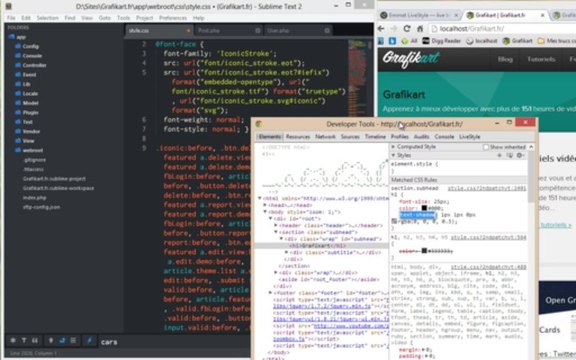Screen dimensions: 576x360
Task: Open the Selection menu in Sublime Text
Action: [47, 18]
